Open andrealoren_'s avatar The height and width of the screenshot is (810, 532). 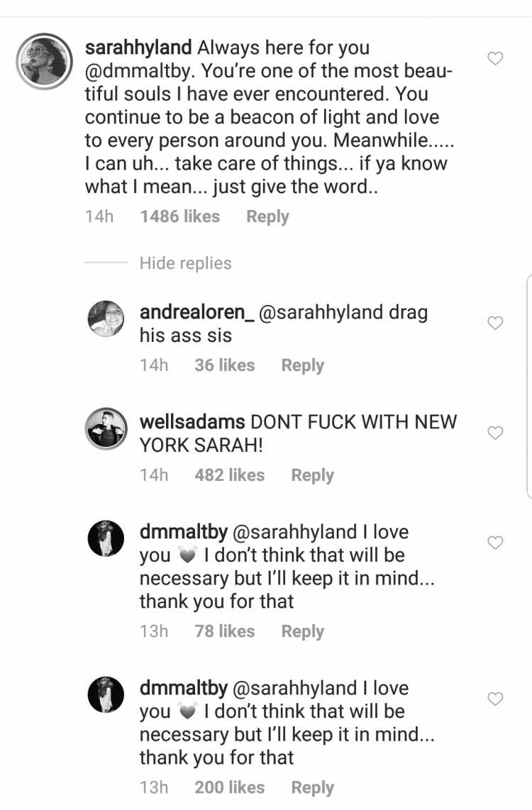click(x=106, y=318)
